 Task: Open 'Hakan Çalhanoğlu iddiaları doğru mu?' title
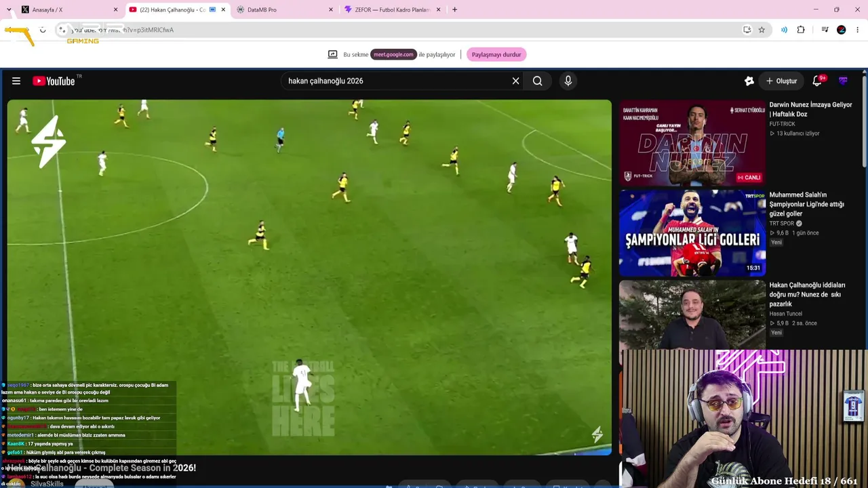pos(807,294)
